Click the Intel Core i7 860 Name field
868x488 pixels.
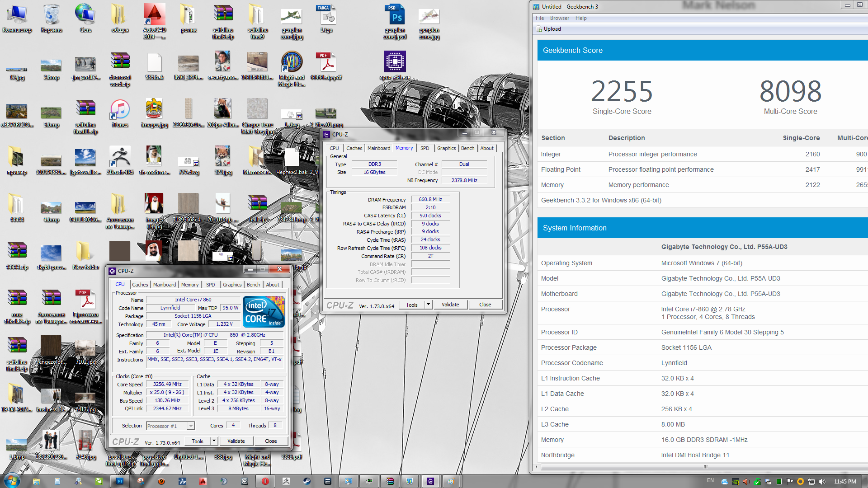[x=193, y=300]
